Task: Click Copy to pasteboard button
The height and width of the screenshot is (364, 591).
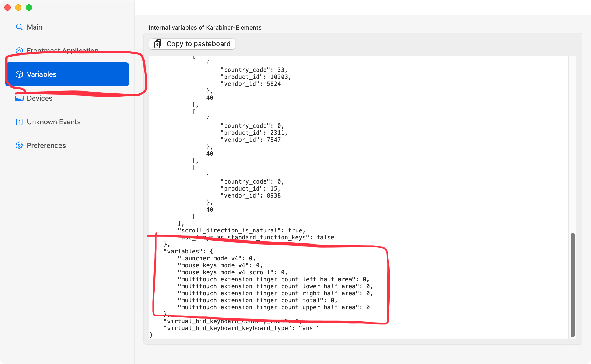Action: coord(192,44)
